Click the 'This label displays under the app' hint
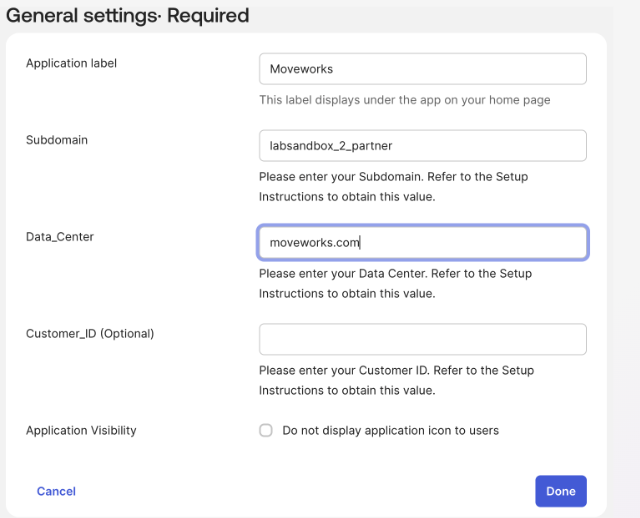Screen dimensions: 640x518 coord(404,100)
